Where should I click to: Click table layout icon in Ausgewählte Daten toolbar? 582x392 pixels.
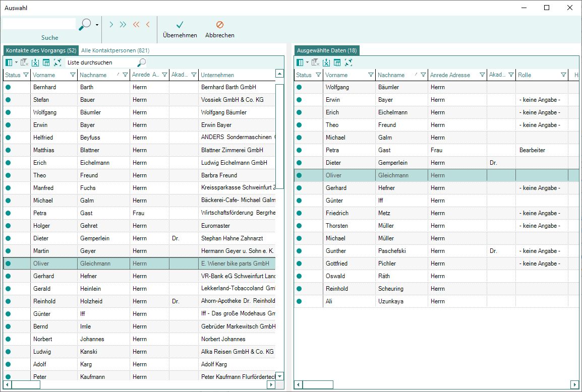coord(337,62)
